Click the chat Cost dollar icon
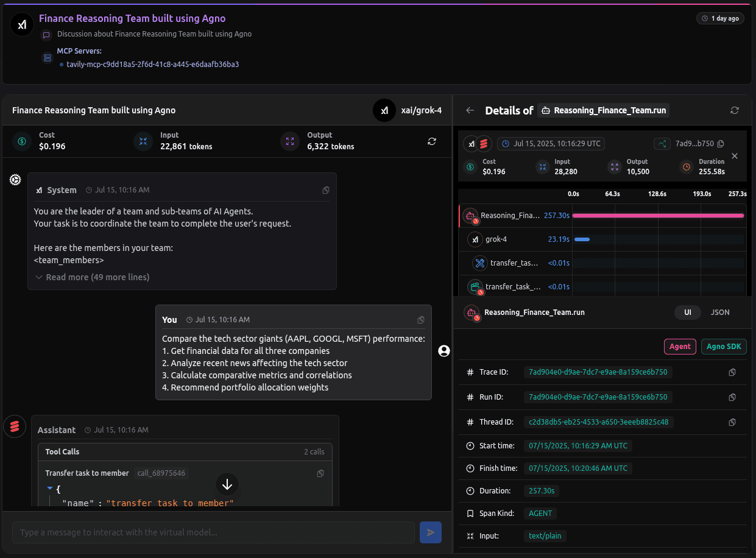Image resolution: width=756 pixels, height=558 pixels. point(23,141)
